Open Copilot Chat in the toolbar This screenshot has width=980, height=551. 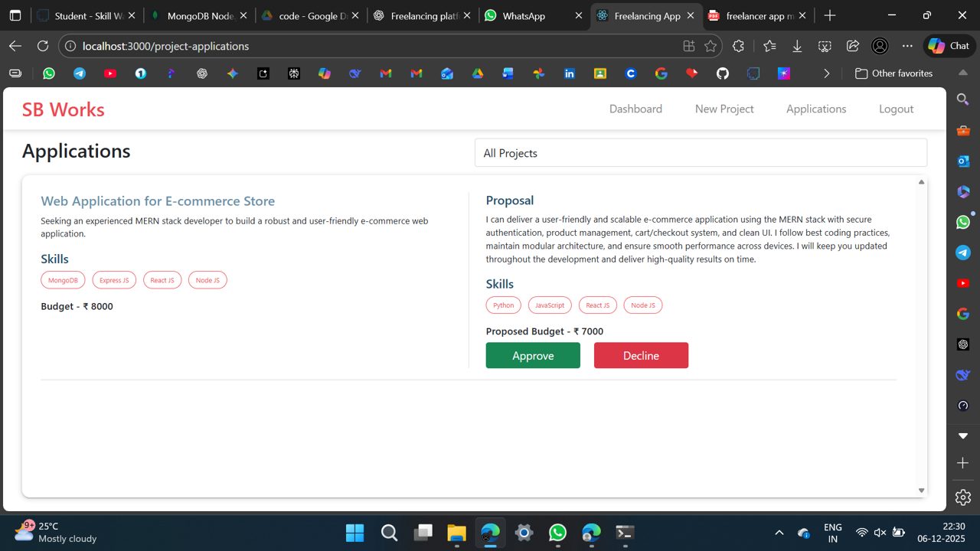coord(949,46)
